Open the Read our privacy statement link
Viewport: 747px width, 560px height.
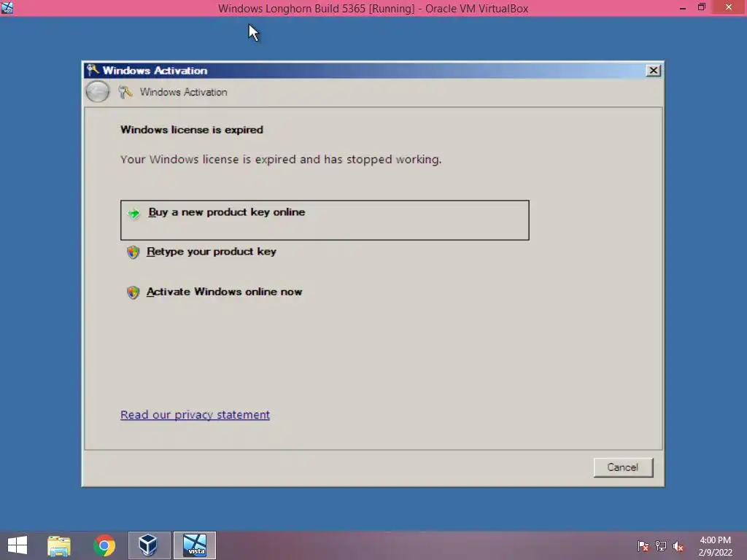coord(195,415)
